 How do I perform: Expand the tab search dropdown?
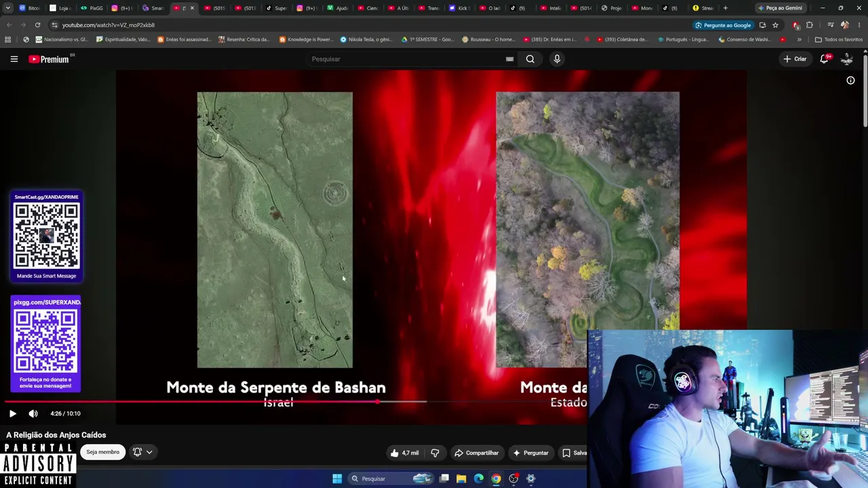[9, 8]
